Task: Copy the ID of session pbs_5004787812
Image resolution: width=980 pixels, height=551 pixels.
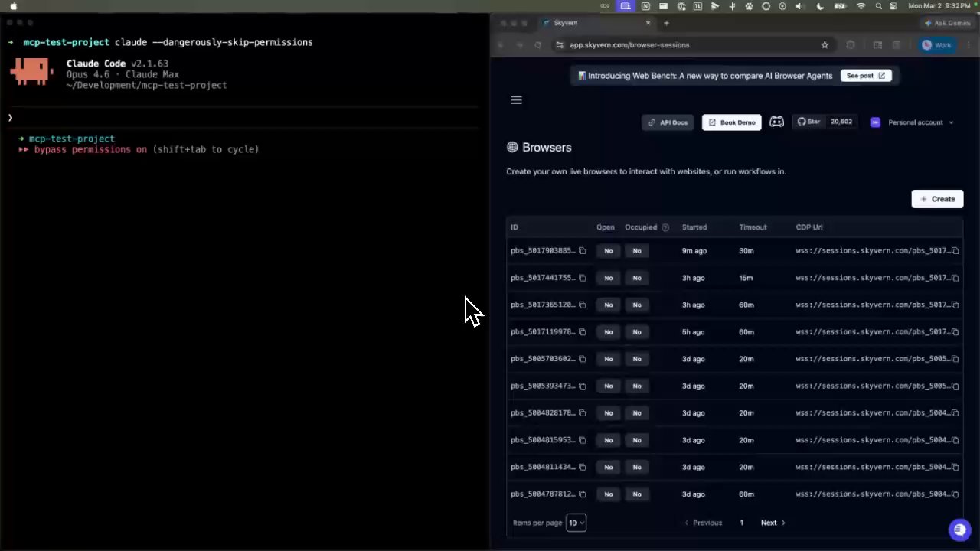Action: pyautogui.click(x=582, y=494)
